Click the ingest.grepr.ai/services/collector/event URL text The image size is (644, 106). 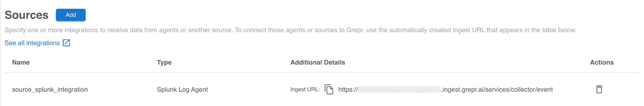(498, 90)
